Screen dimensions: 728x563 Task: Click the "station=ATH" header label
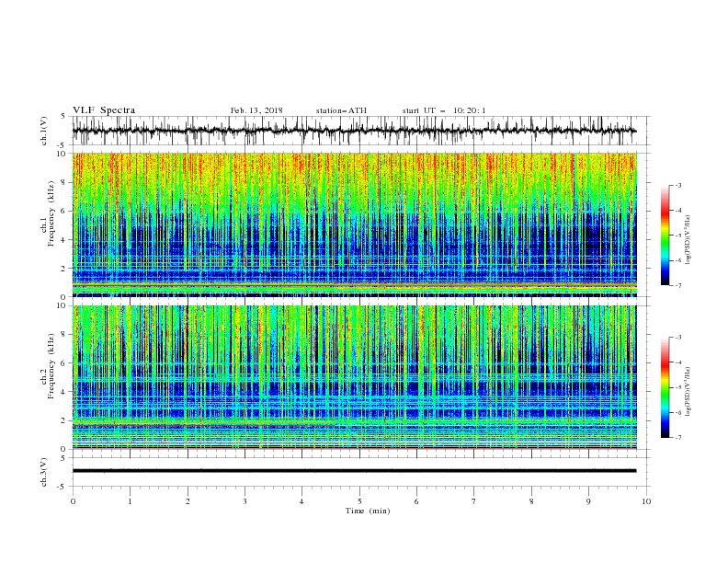[x=341, y=110]
